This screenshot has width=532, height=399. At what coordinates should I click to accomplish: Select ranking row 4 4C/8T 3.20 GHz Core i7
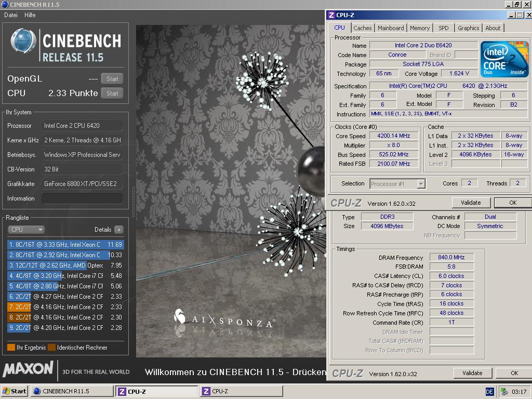65,276
